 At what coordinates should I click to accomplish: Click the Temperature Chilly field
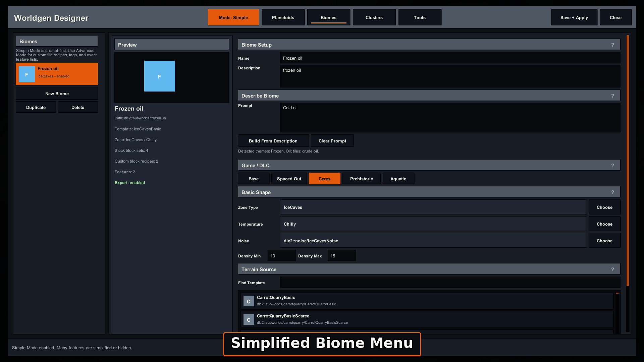[433, 224]
